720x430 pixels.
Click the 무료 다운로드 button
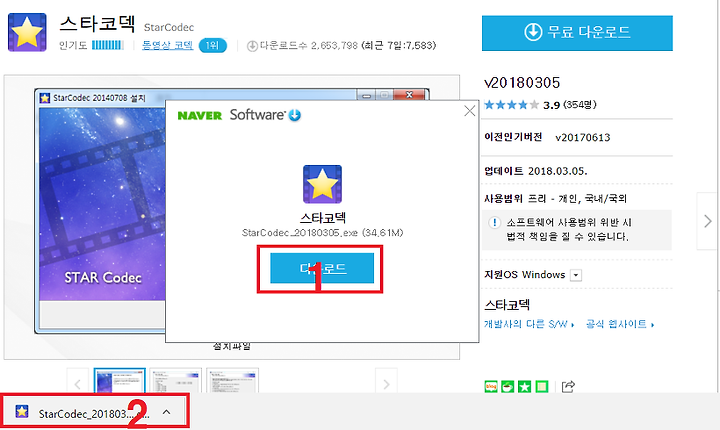[577, 33]
